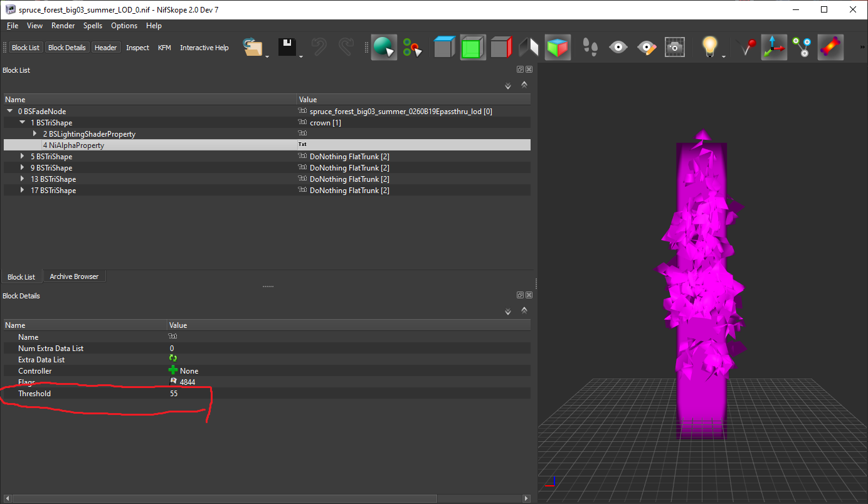Click the screenshot camera icon

click(x=674, y=48)
